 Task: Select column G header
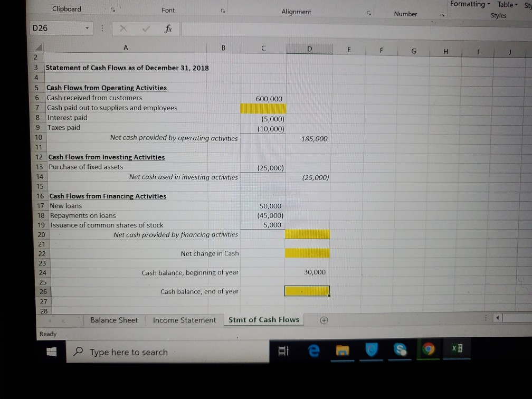click(413, 51)
